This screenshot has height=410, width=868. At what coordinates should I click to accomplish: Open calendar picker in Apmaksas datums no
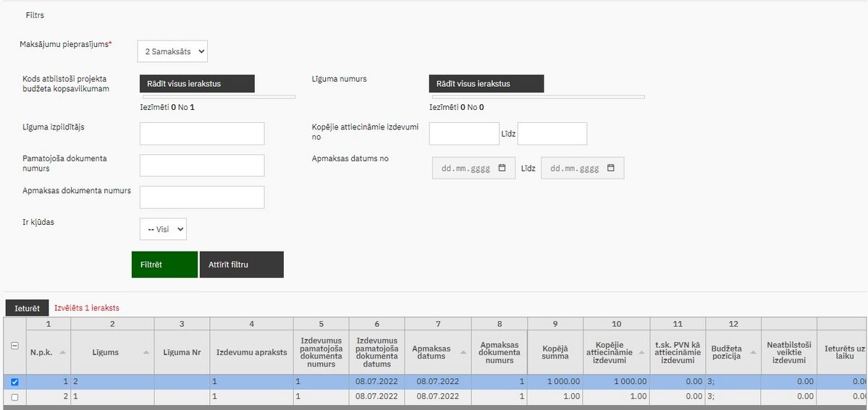click(502, 168)
